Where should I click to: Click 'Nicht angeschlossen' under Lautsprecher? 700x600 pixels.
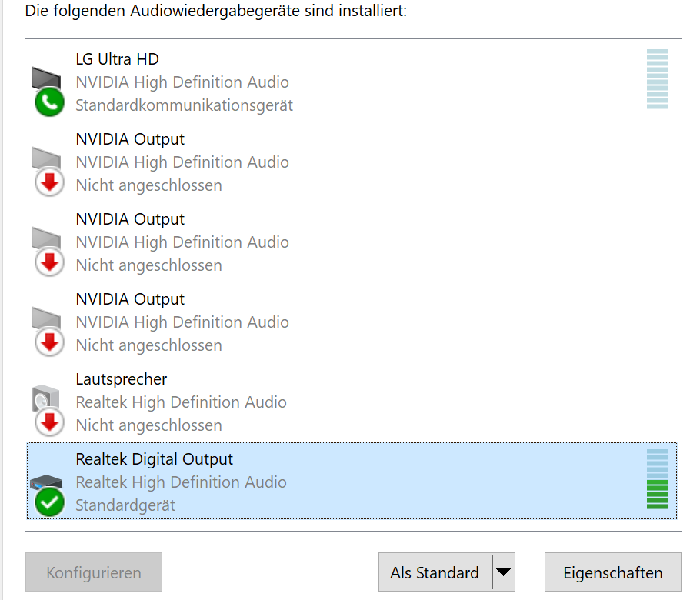tap(149, 425)
